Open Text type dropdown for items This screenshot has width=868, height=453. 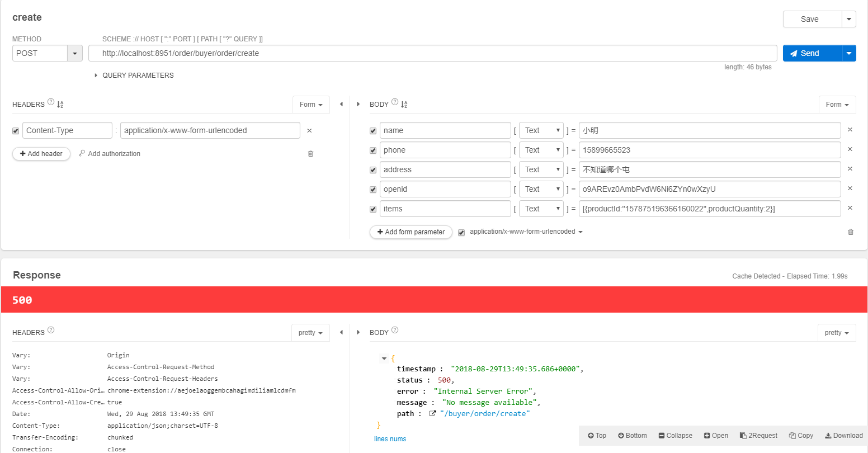tap(541, 209)
